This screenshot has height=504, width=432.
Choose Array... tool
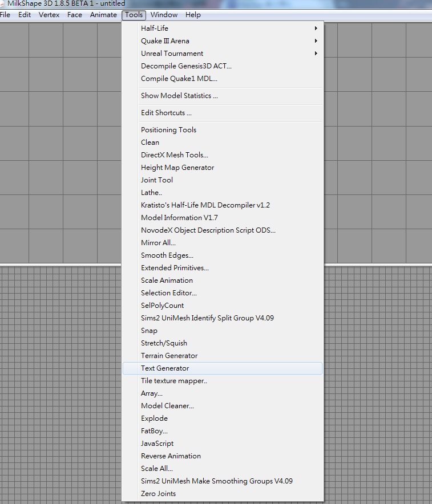coord(222,393)
